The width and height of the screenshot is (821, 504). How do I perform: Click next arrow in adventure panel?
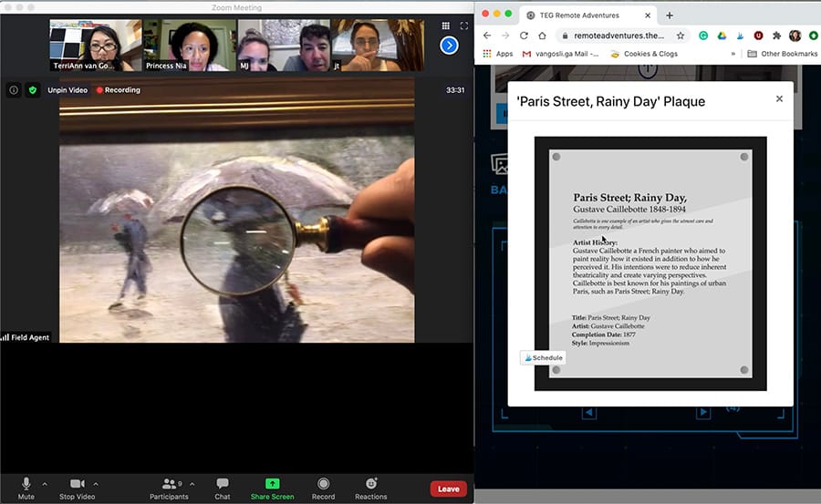point(703,413)
